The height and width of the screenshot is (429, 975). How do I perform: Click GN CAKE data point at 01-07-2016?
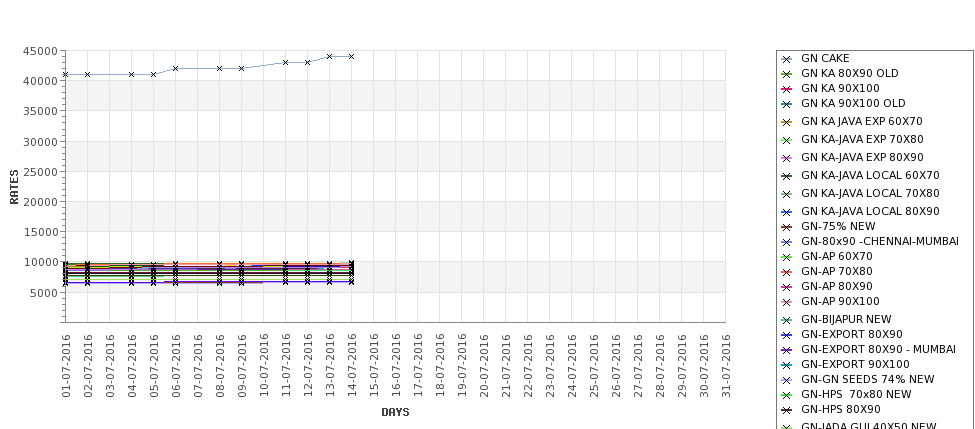[65, 75]
